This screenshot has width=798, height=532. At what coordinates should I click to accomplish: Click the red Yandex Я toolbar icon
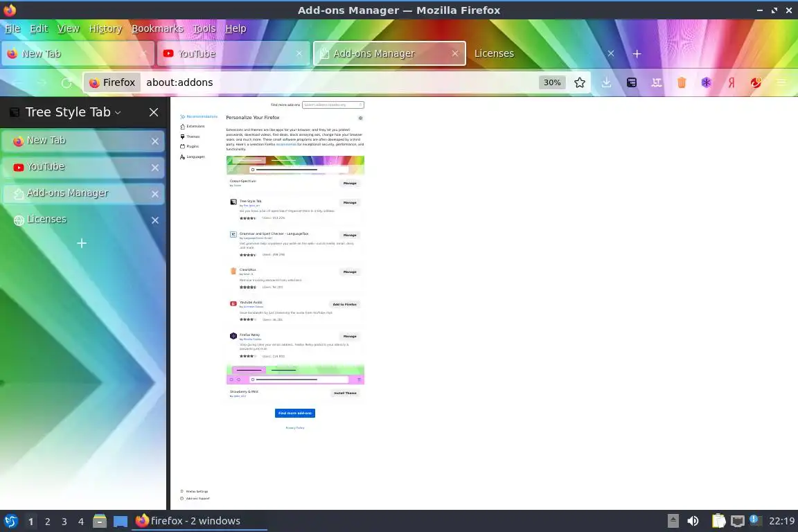click(x=731, y=82)
